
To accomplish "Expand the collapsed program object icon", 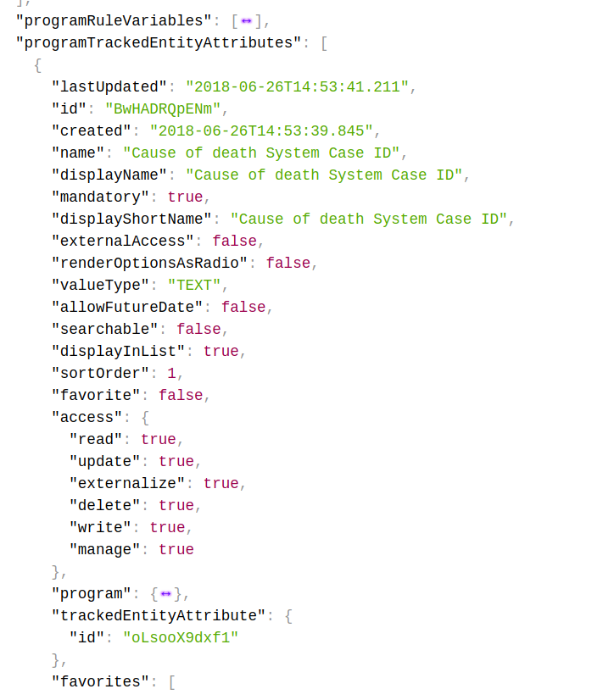I will tap(166, 594).
